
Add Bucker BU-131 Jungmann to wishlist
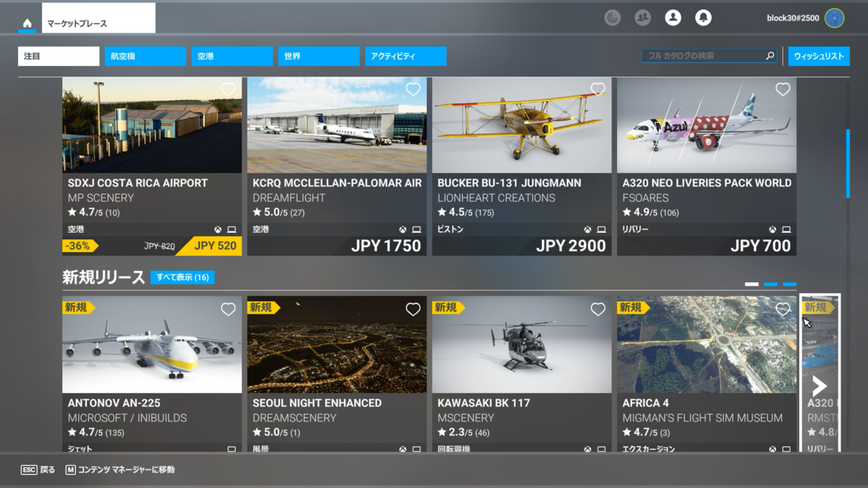598,90
